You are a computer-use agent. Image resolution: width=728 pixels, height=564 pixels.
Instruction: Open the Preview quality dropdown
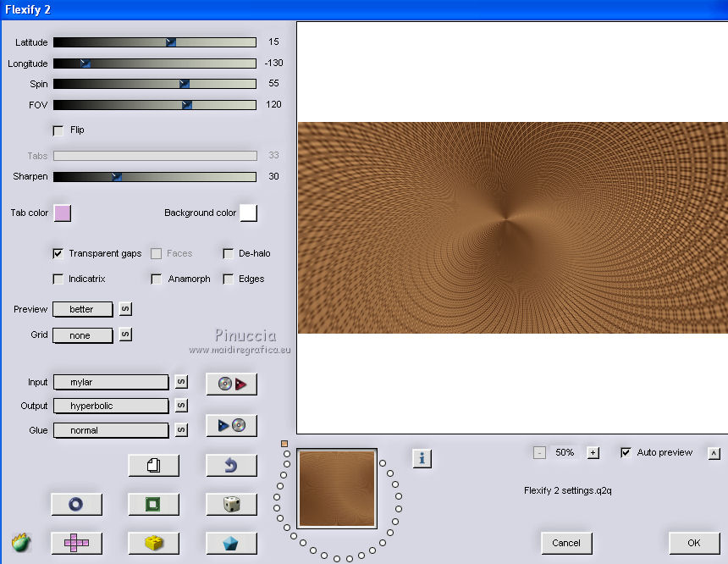click(83, 310)
